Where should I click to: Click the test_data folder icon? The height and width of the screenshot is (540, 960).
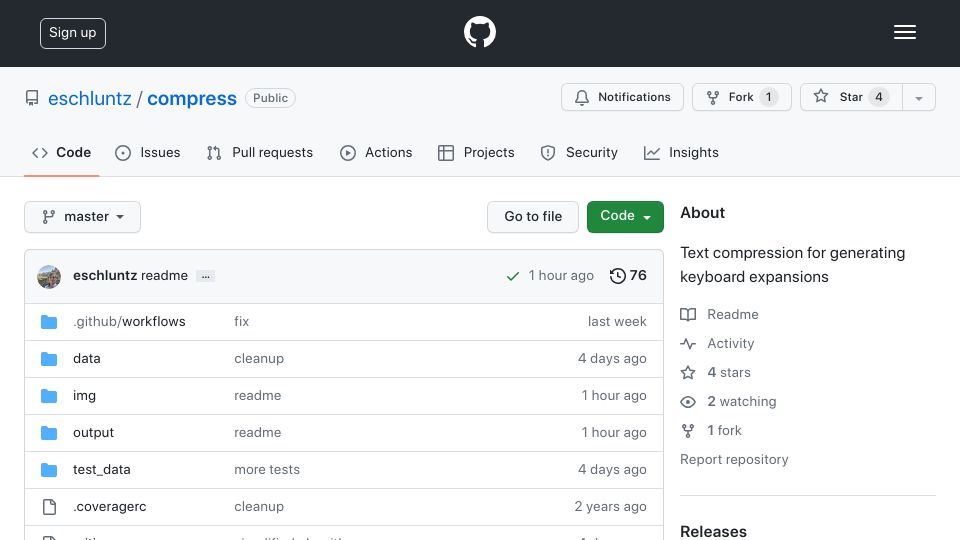point(49,470)
